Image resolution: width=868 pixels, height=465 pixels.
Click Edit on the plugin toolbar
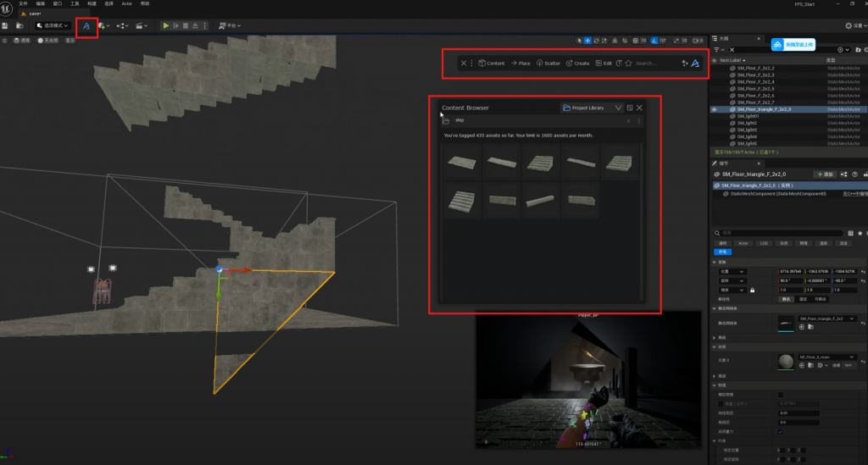coord(604,63)
